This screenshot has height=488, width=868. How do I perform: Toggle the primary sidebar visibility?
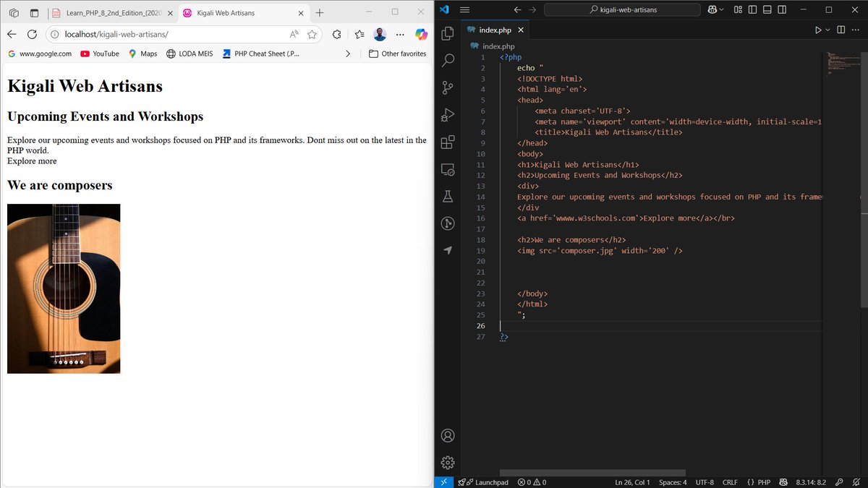751,9
